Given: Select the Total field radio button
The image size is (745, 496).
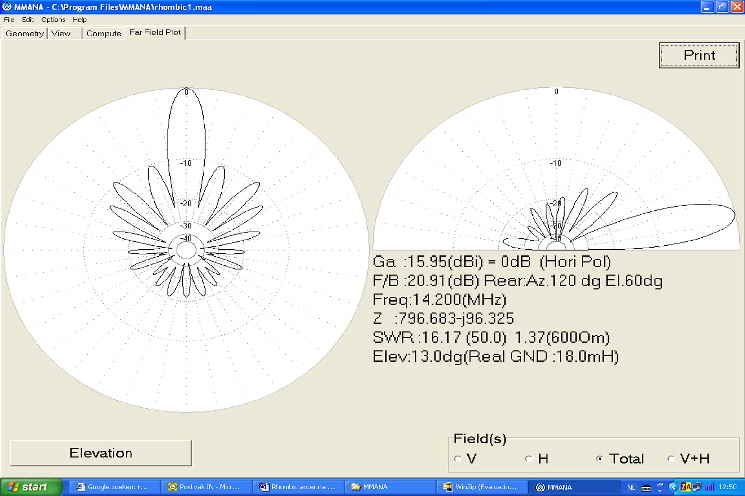Looking at the screenshot, I should coord(600,459).
